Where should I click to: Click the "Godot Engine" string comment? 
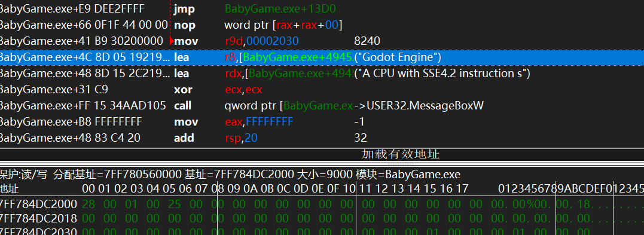coord(398,57)
